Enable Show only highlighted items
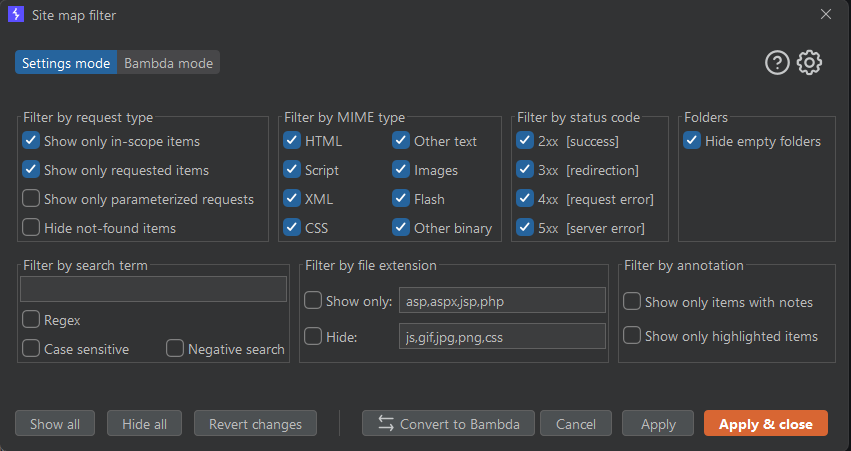851x451 pixels. [632, 335]
